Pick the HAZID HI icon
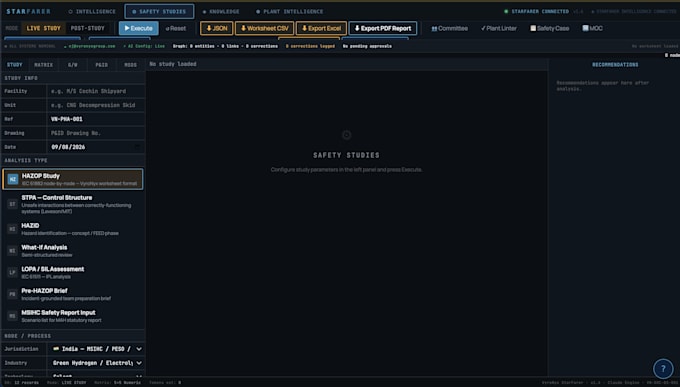This screenshot has height=387, width=680. point(13,229)
